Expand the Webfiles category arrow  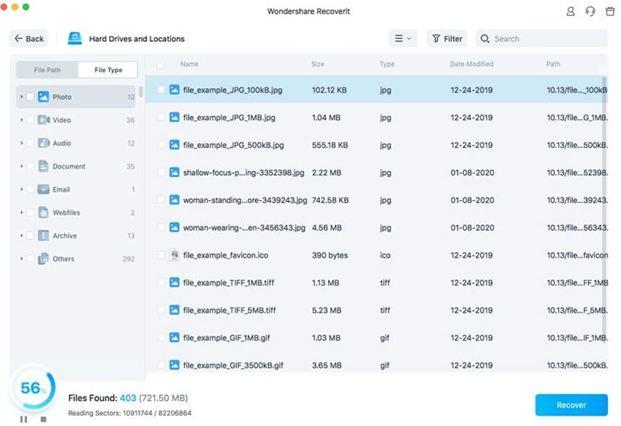coord(21,212)
